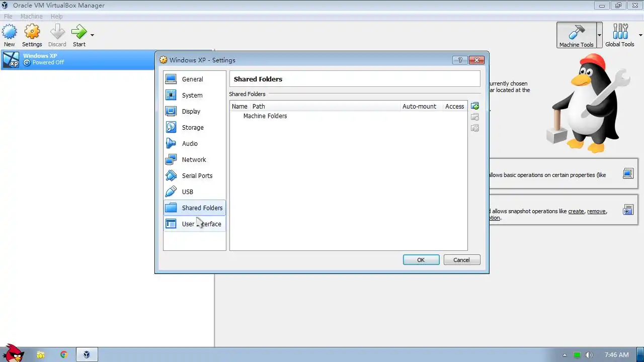The height and width of the screenshot is (362, 644).
Task: Click the Network computers icon
Action: tap(171, 159)
